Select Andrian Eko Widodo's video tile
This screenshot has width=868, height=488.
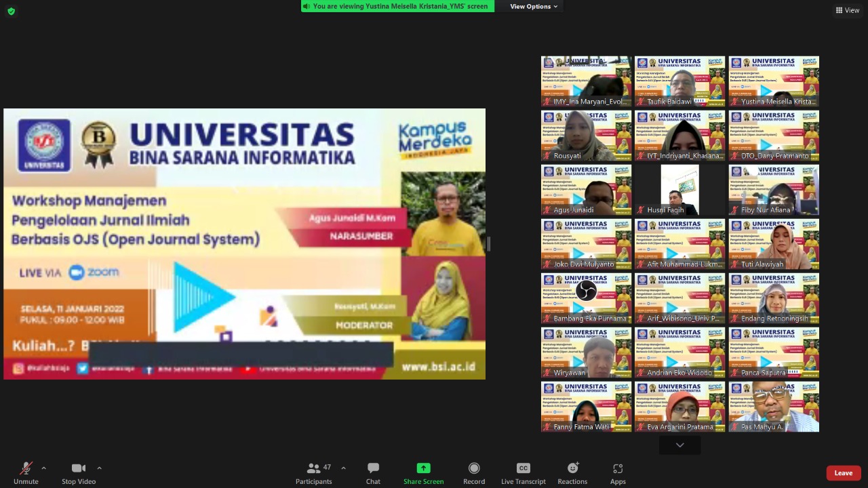coord(679,352)
